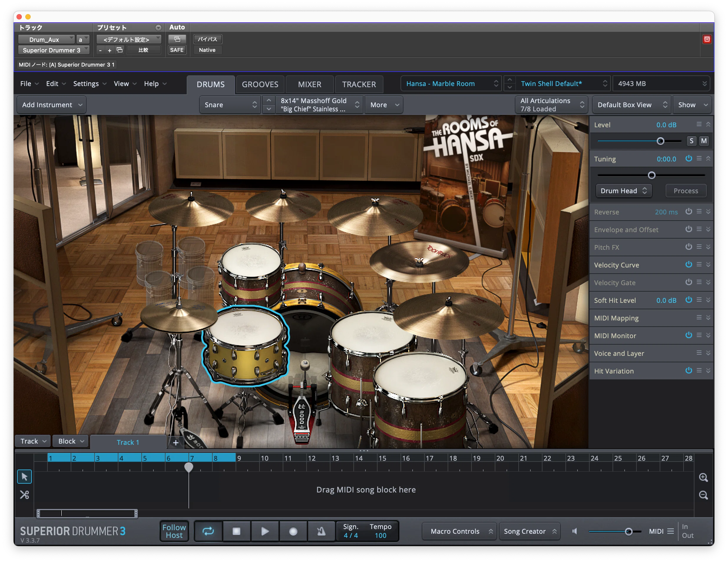Screen dimensions: 728x562
Task: Open Velocity Curve section menu icon
Action: pyautogui.click(x=699, y=265)
